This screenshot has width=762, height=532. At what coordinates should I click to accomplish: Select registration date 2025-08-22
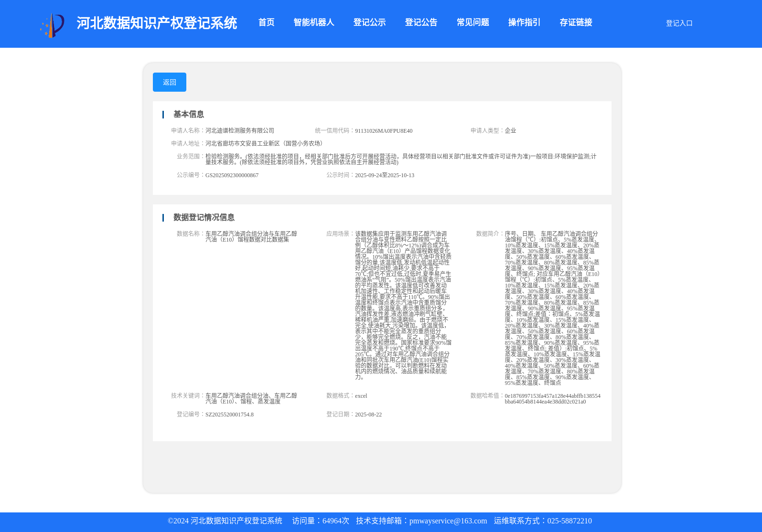coord(368,415)
